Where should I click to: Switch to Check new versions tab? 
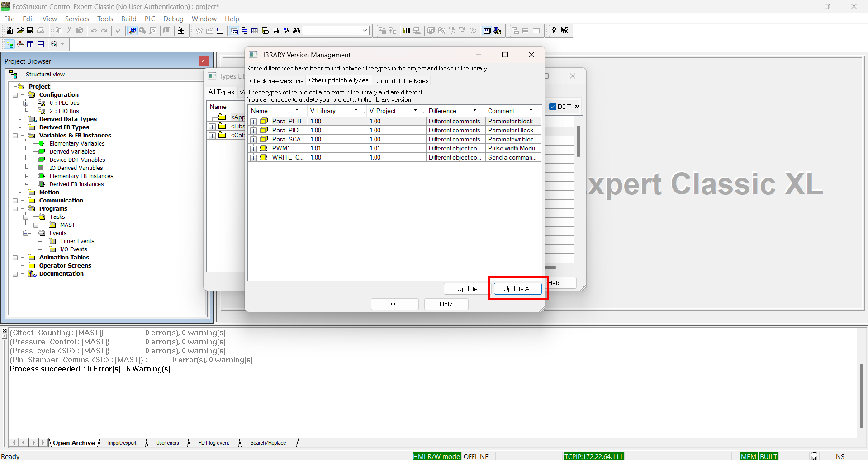(276, 81)
